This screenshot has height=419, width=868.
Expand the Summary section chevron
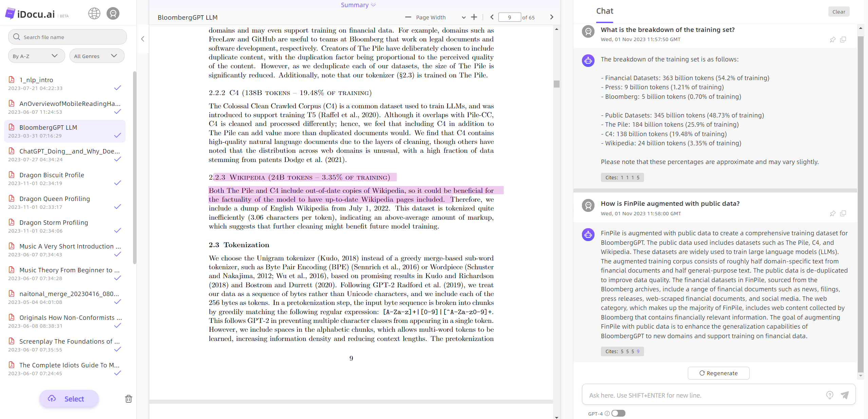pyautogui.click(x=374, y=5)
